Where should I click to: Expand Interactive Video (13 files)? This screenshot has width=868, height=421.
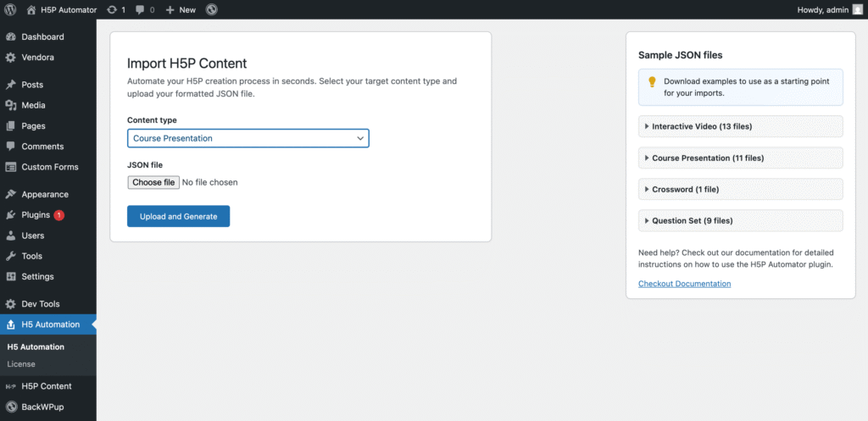(x=741, y=126)
